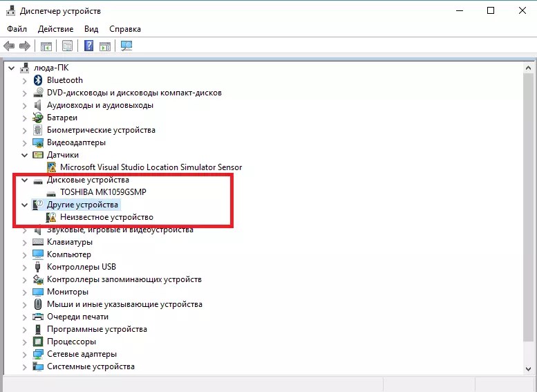Minimize the Device Manager window
Image resolution: width=537 pixels, height=392 pixels.
460,10
